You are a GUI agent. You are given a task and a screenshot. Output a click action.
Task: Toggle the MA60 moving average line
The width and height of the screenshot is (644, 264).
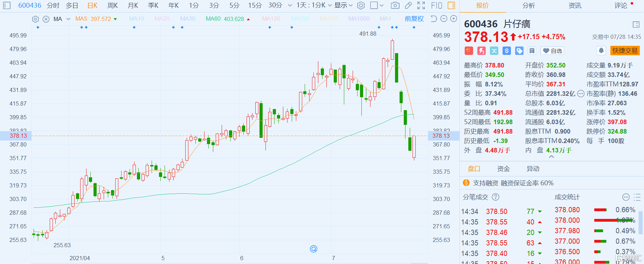coord(228,19)
